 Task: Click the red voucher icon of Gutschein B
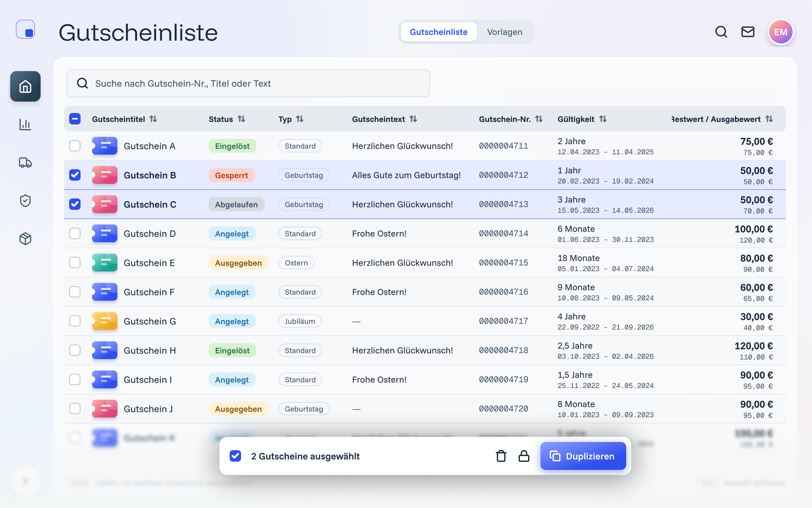105,175
